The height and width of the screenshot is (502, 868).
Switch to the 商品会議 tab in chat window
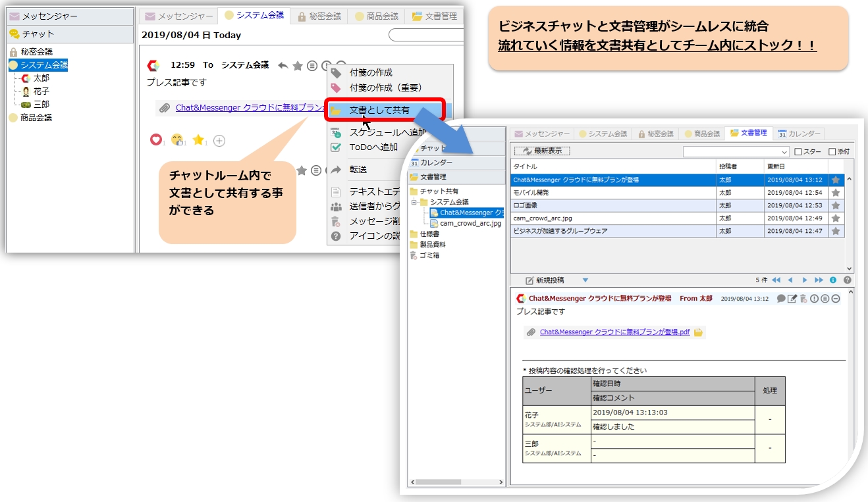[x=377, y=16]
